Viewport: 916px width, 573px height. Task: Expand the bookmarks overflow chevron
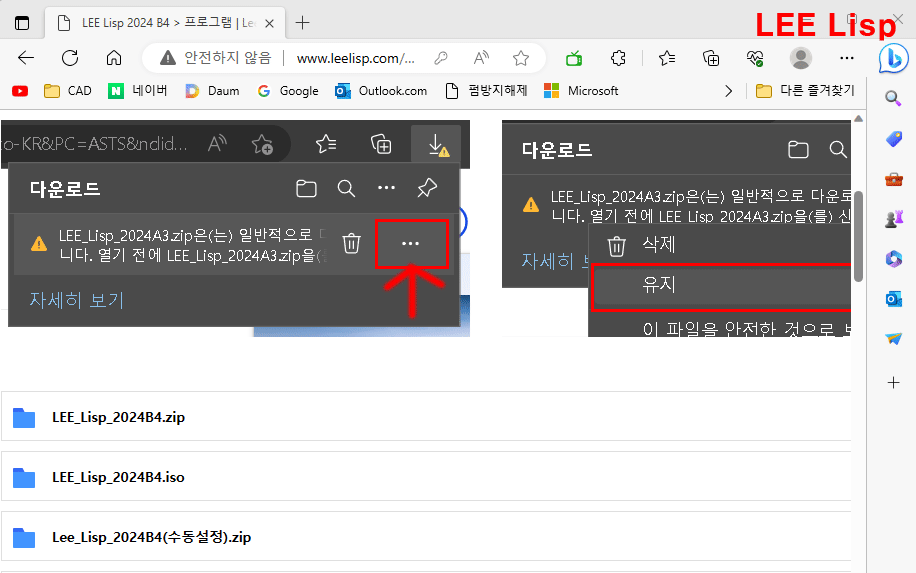pos(728,91)
